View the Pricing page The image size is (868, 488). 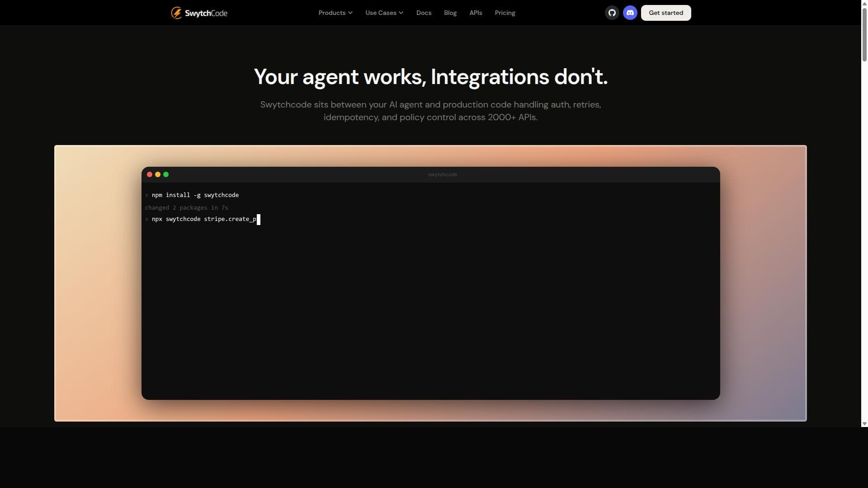tap(505, 13)
